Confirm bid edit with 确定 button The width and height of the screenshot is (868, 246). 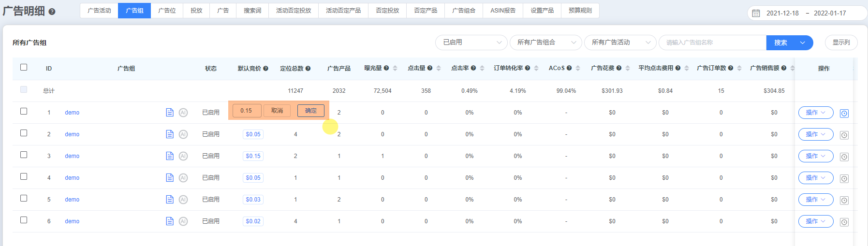311,111
